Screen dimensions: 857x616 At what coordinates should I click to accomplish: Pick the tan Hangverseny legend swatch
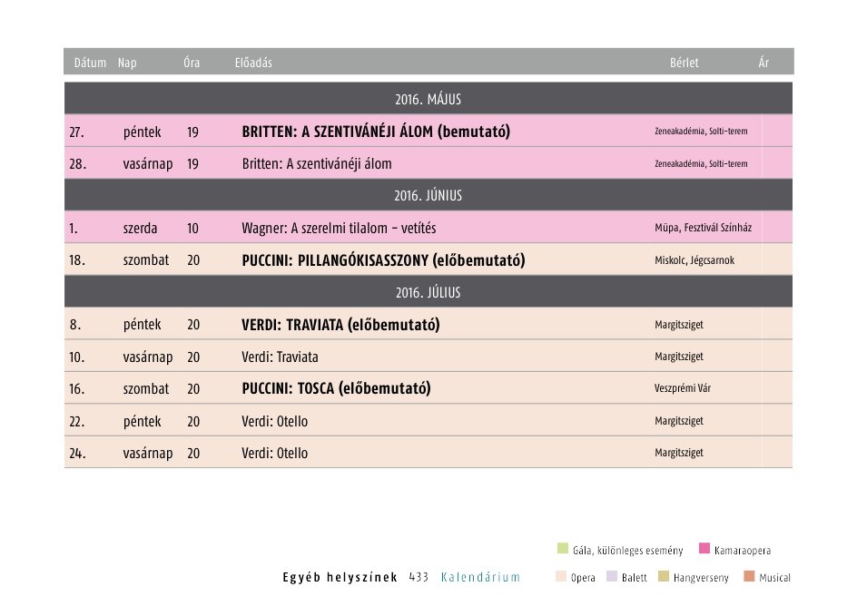point(663,577)
